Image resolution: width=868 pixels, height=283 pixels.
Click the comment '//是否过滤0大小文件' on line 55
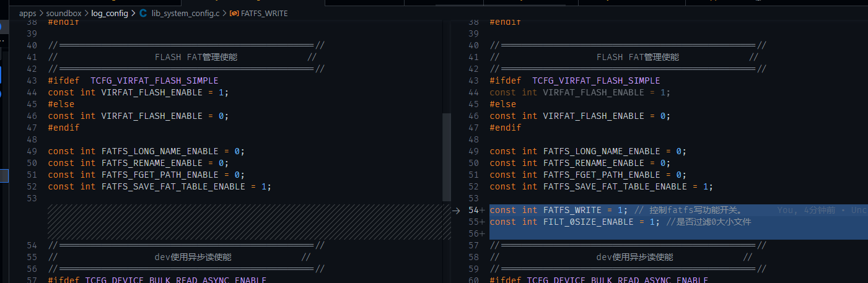click(x=708, y=222)
